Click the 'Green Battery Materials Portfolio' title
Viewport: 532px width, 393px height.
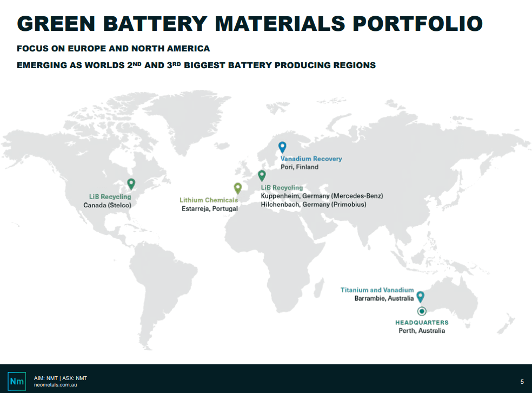click(250, 23)
